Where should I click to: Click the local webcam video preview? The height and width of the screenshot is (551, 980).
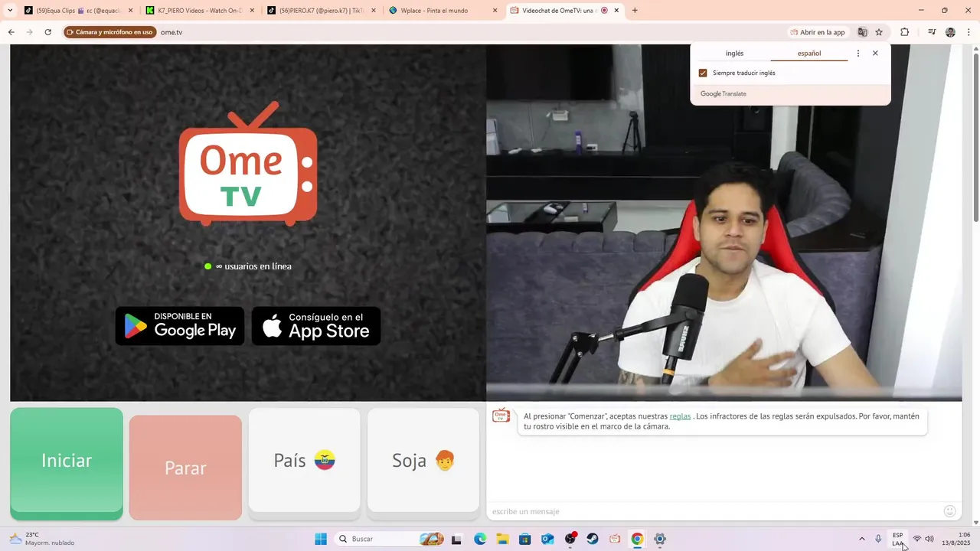[724, 222]
